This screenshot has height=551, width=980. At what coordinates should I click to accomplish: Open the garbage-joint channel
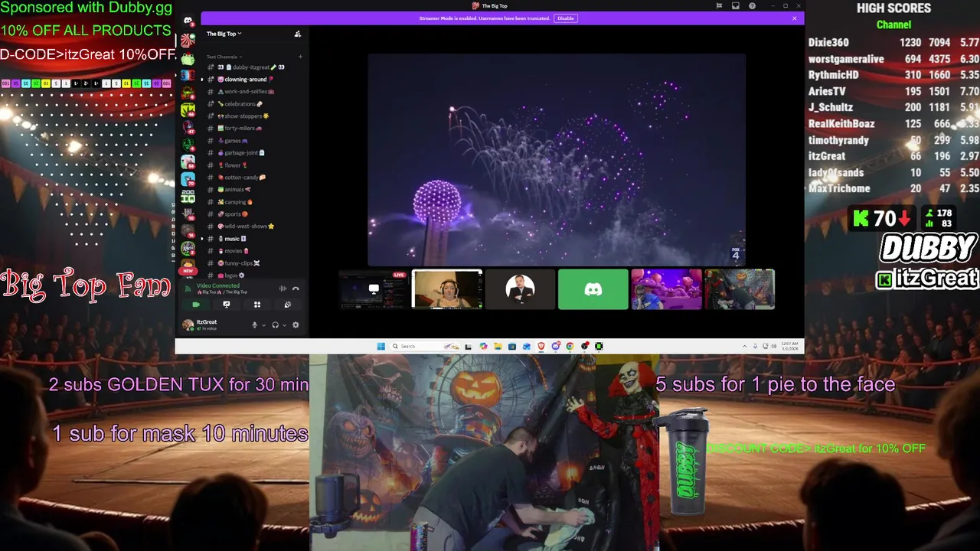[x=253, y=153]
